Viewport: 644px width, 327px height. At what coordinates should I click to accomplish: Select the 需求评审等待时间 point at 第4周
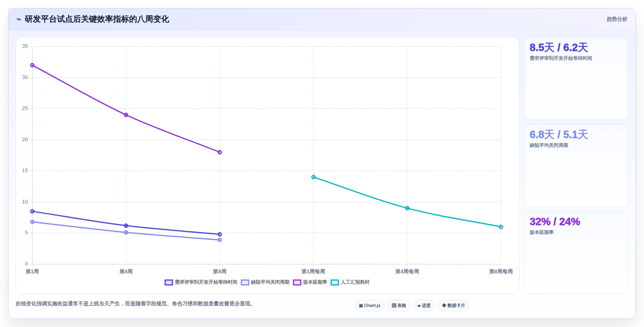point(126,225)
